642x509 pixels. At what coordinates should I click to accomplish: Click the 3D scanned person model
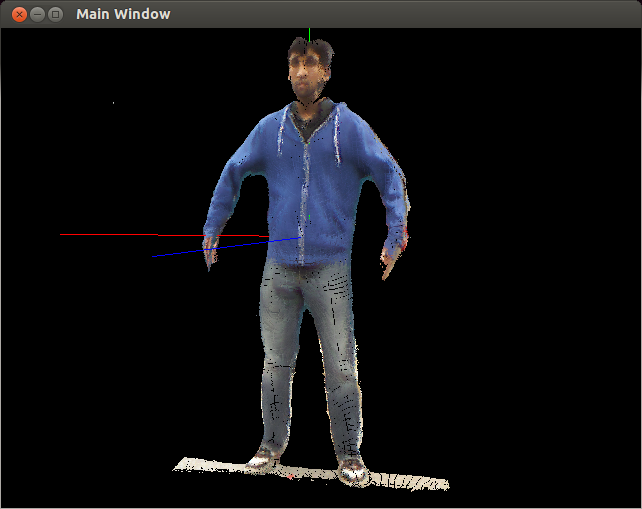307,260
